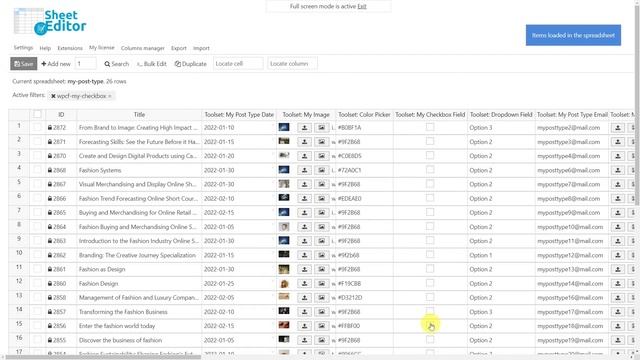Check My Checkbox Field for row 2872
The height and width of the screenshot is (360, 640).
pyautogui.click(x=430, y=127)
